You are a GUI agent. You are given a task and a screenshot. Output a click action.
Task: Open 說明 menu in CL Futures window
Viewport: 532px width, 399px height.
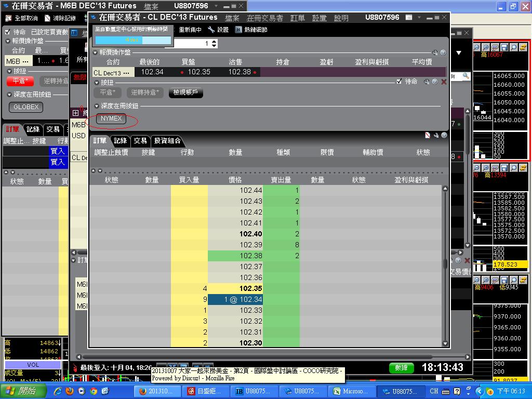(341, 18)
